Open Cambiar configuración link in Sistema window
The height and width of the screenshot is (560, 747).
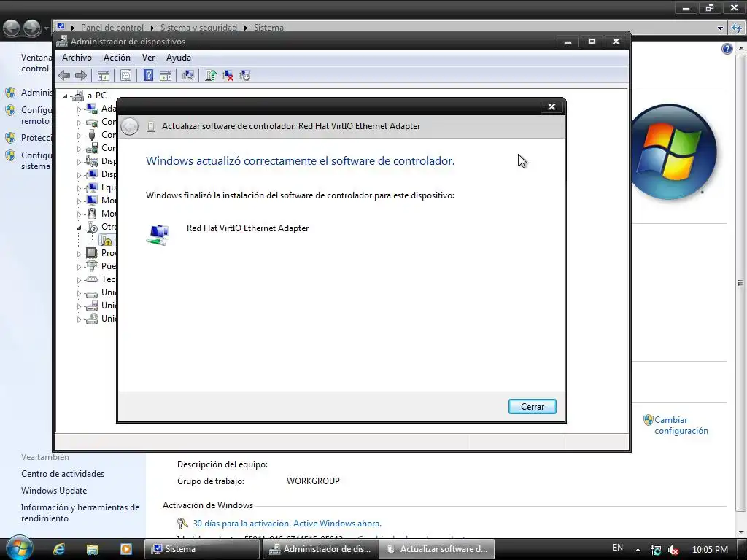point(681,425)
